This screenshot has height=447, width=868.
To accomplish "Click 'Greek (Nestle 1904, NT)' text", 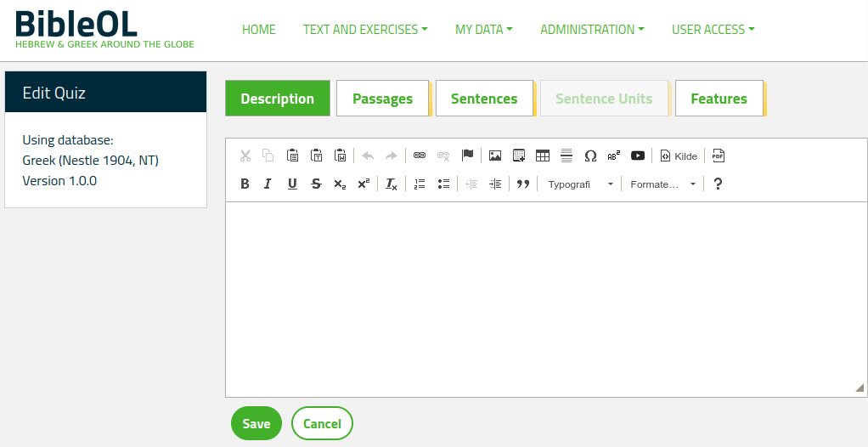I will [x=91, y=161].
